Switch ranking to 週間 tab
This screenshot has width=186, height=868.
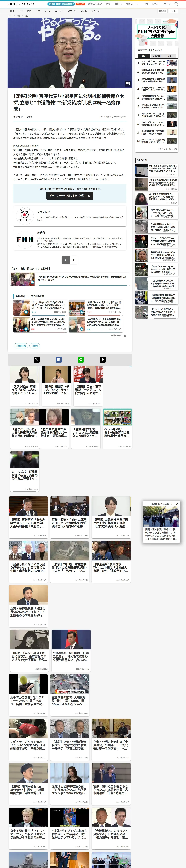pos(169,56)
